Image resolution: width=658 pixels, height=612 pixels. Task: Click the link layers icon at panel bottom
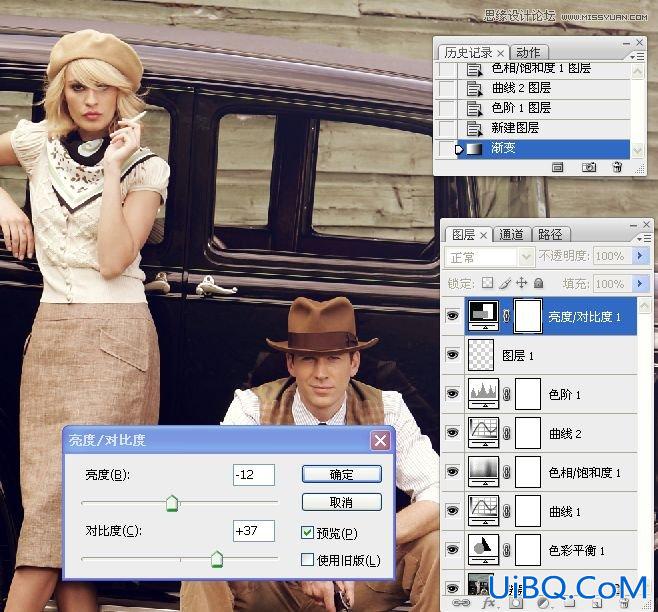click(x=461, y=603)
